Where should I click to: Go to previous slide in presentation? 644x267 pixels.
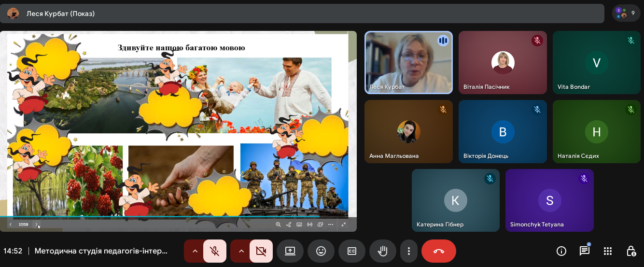11,225
